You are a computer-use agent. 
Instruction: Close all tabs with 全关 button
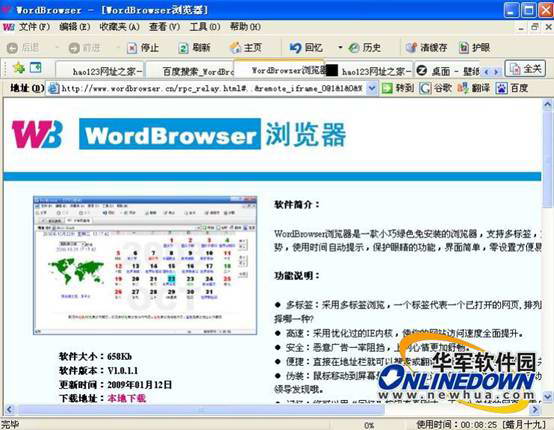525,69
